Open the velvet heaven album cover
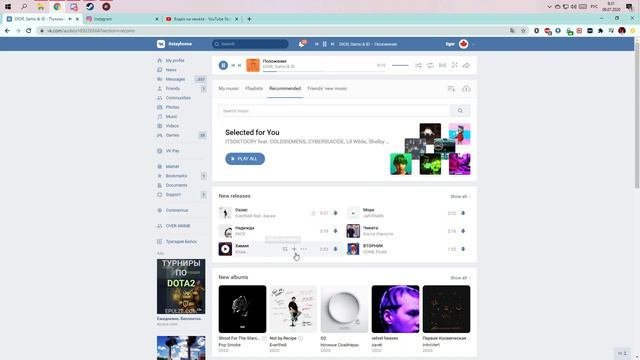 click(396, 309)
